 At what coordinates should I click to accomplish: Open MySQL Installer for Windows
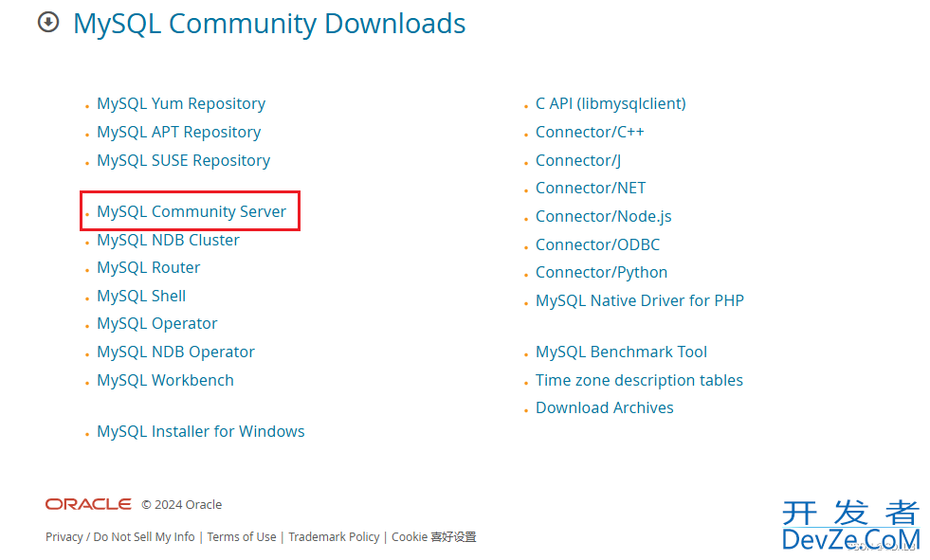pyautogui.click(x=200, y=431)
